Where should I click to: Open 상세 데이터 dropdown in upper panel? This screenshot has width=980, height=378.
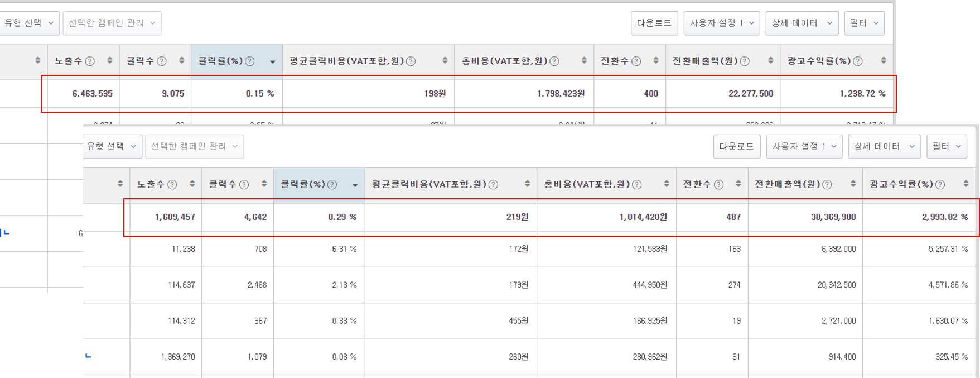coord(802,23)
